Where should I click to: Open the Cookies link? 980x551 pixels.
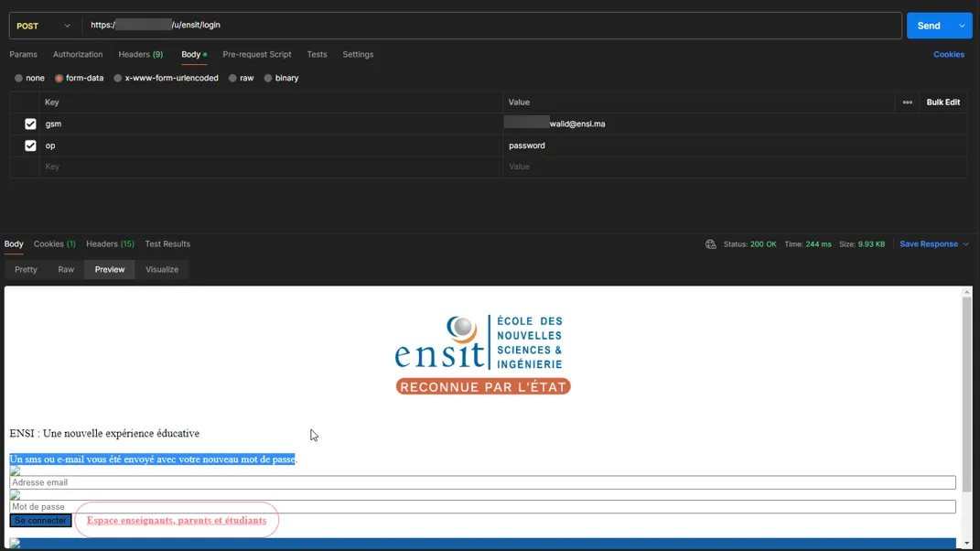click(948, 55)
